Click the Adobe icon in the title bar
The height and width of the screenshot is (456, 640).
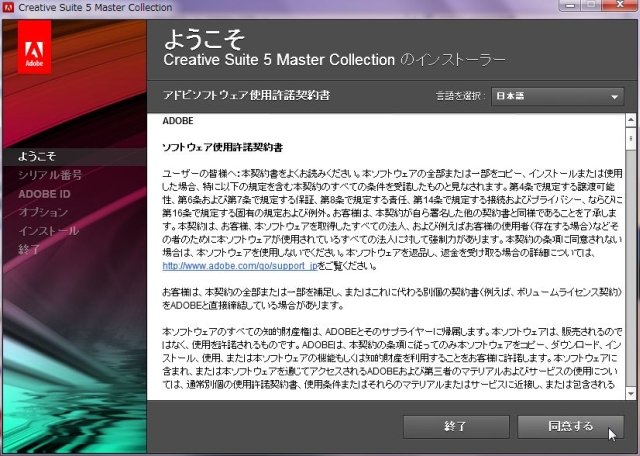pyautogui.click(x=8, y=7)
